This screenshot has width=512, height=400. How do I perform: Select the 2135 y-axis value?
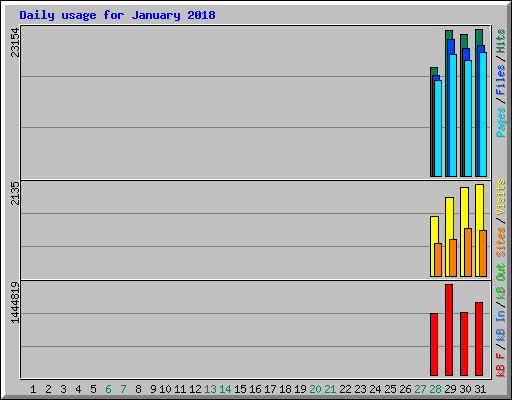pos(15,193)
